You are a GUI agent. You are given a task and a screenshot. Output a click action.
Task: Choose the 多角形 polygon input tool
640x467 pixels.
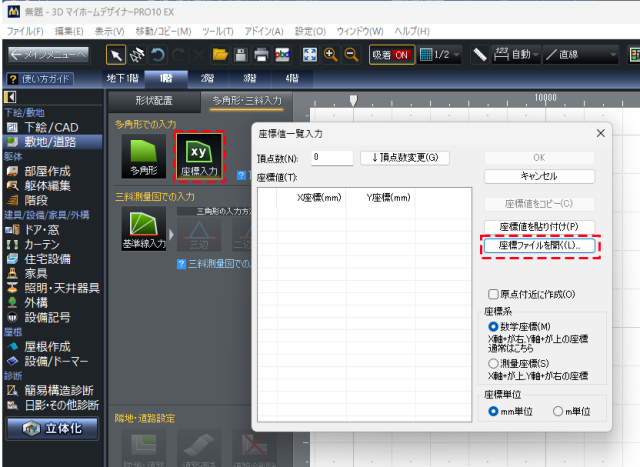[x=144, y=156]
